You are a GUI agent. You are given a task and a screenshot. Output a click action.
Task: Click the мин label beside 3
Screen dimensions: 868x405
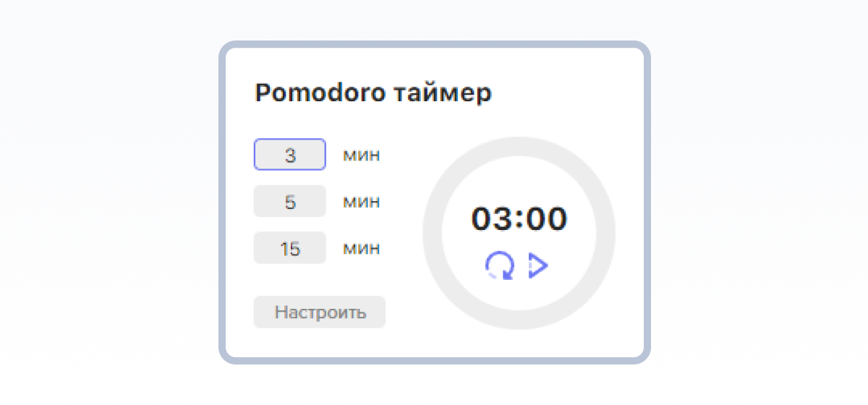click(361, 155)
